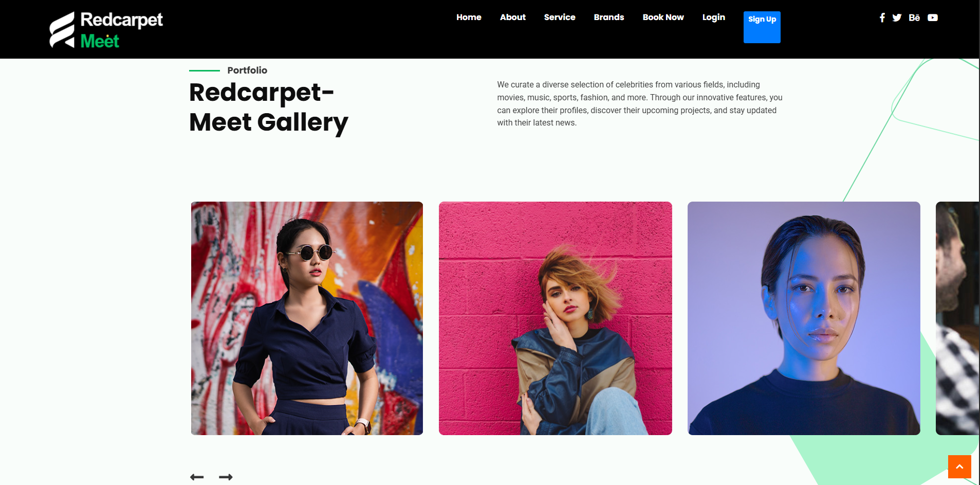Open the pink wall woman photo
The image size is (980, 485).
(556, 318)
